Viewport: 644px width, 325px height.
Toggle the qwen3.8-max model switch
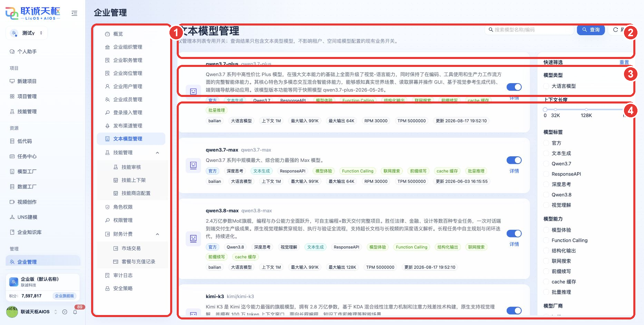pos(514,234)
